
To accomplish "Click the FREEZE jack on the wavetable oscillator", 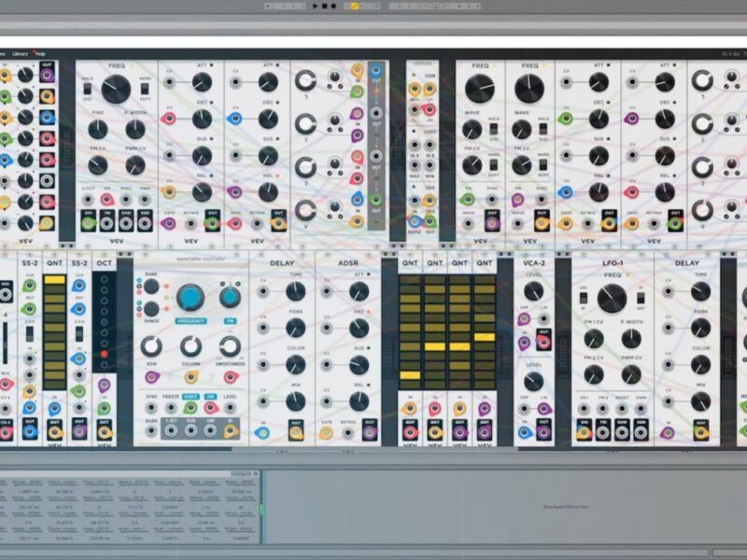I will click(x=171, y=409).
